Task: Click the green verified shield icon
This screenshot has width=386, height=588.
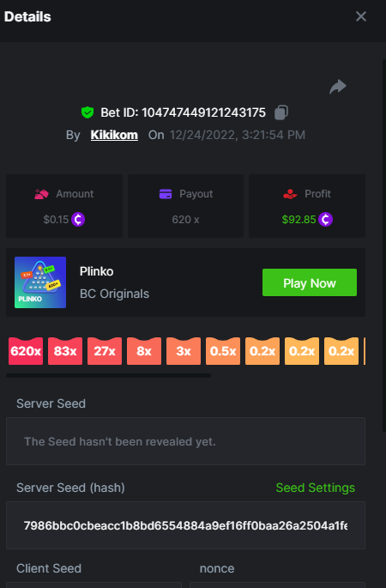Action: (x=87, y=112)
